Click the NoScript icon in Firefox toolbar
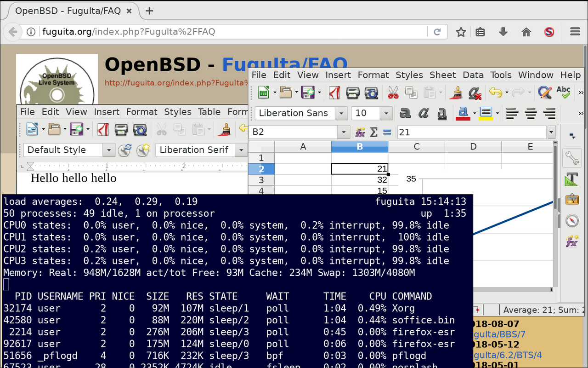The width and height of the screenshot is (588, 368). (549, 32)
